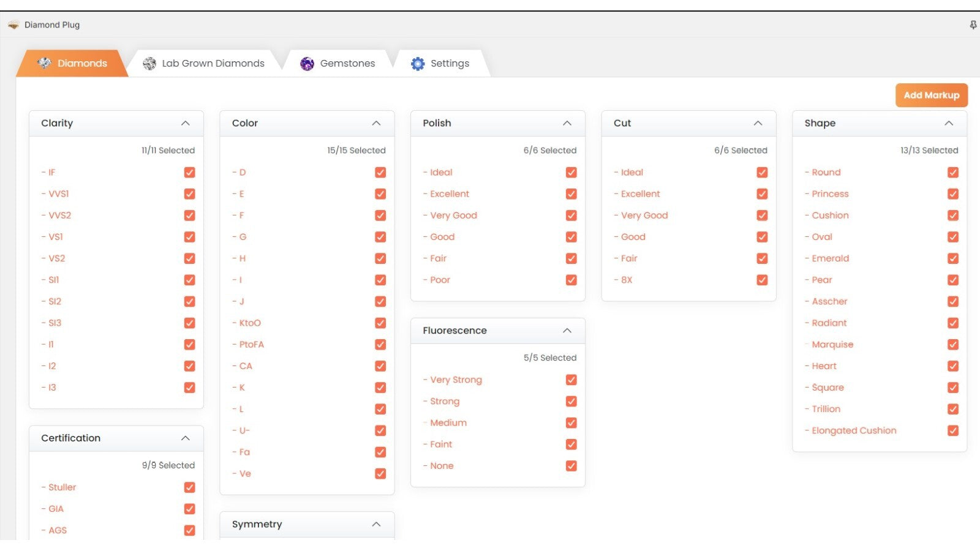The image size is (980, 551).
Task: Toggle the SI3 clarity checkbox
Action: pyautogui.click(x=190, y=323)
